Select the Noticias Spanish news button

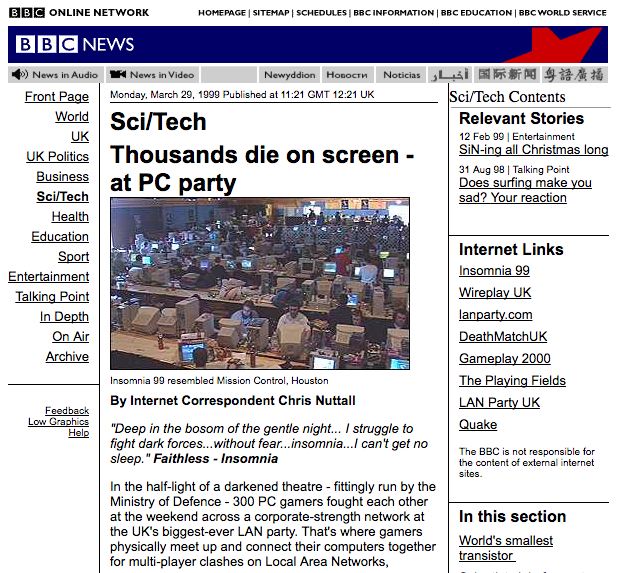pos(402,75)
